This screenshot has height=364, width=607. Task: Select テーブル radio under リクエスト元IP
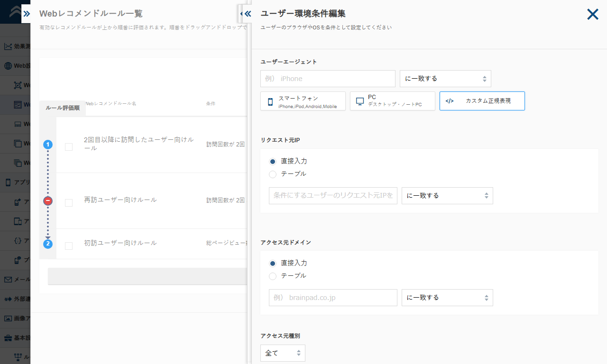point(273,174)
